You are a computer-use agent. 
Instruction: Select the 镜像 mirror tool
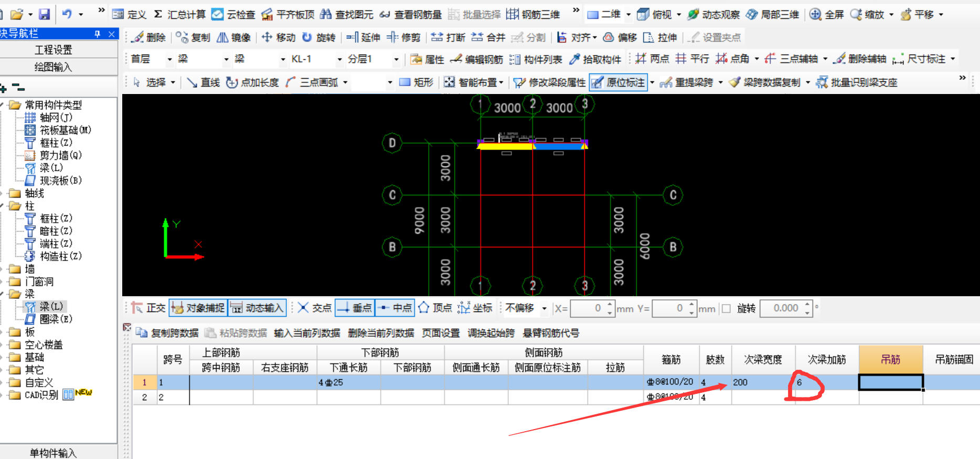pyautogui.click(x=233, y=37)
